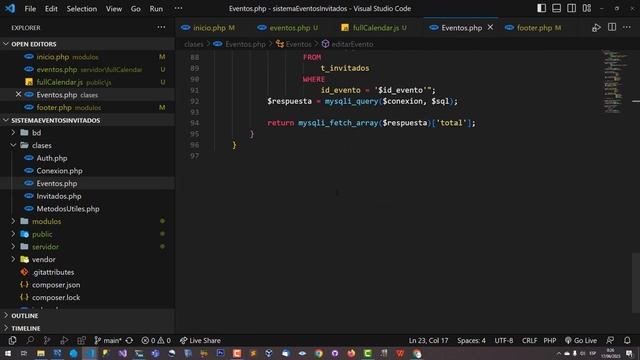
Task: Switch to the inicio.php tab
Action: tap(209, 28)
